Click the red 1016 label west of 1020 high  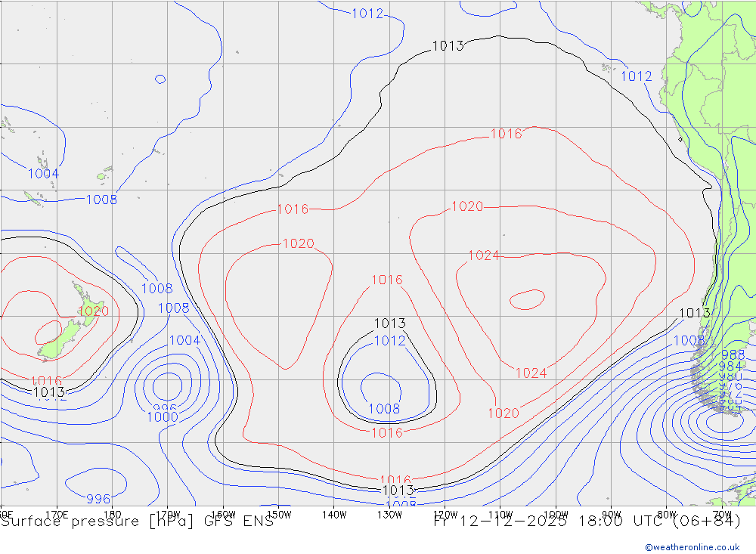(x=293, y=209)
